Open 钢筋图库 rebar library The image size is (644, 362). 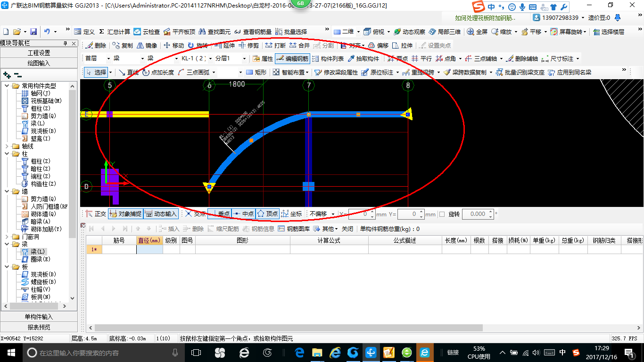pos(294,229)
